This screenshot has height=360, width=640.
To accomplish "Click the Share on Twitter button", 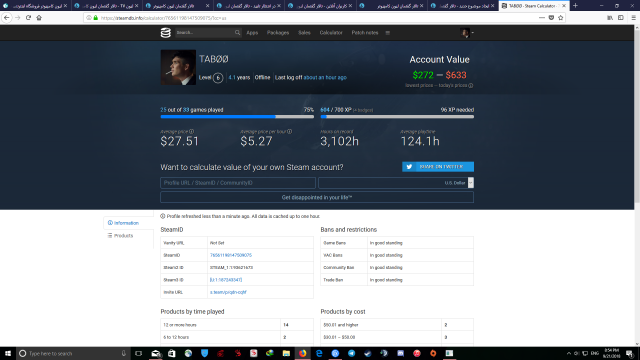I will [438, 167].
